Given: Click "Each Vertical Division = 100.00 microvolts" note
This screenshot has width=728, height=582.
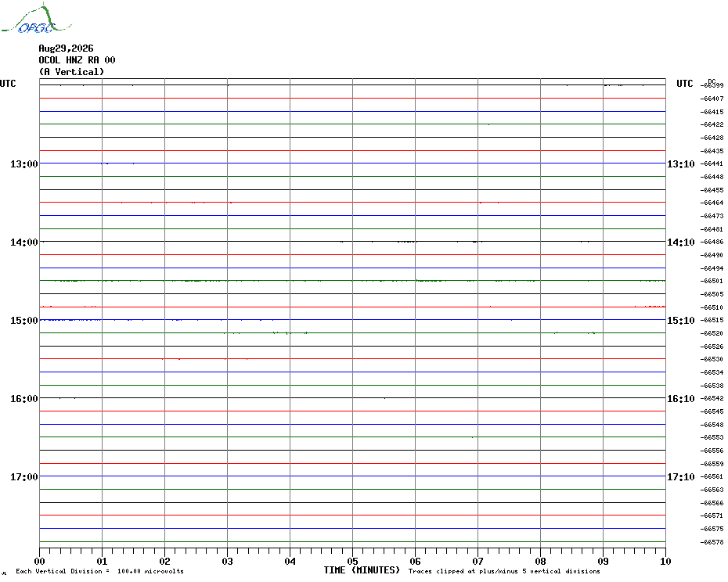Looking at the screenshot, I should coord(100,571).
